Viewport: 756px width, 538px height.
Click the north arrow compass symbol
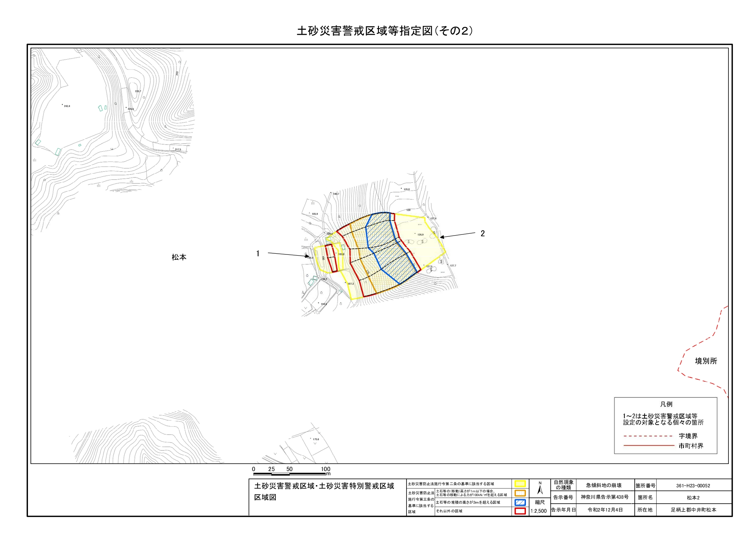pos(540,489)
